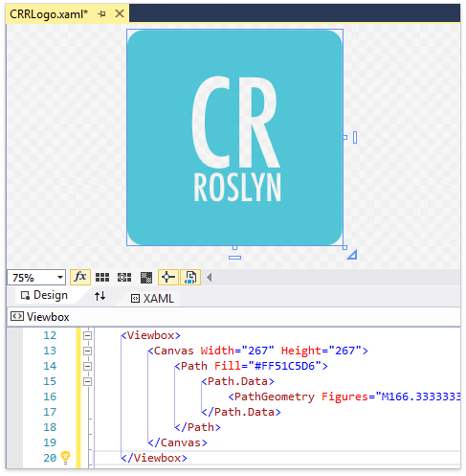
Task: Pin the CRRLogo.xaml document tab
Action: [101, 14]
